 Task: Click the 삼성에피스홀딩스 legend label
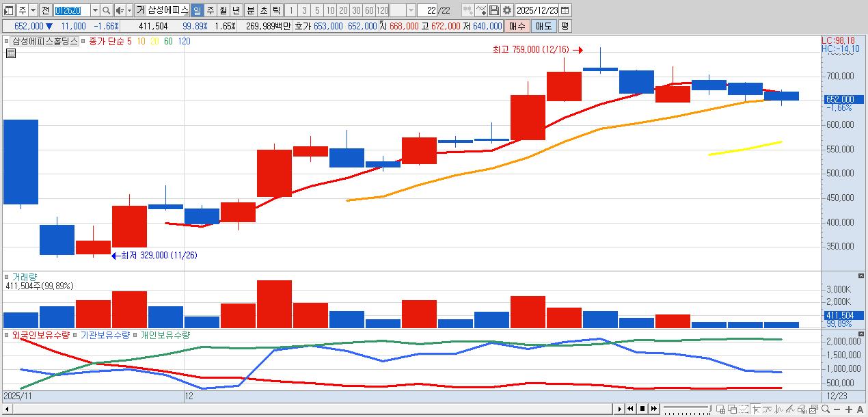tap(45, 41)
